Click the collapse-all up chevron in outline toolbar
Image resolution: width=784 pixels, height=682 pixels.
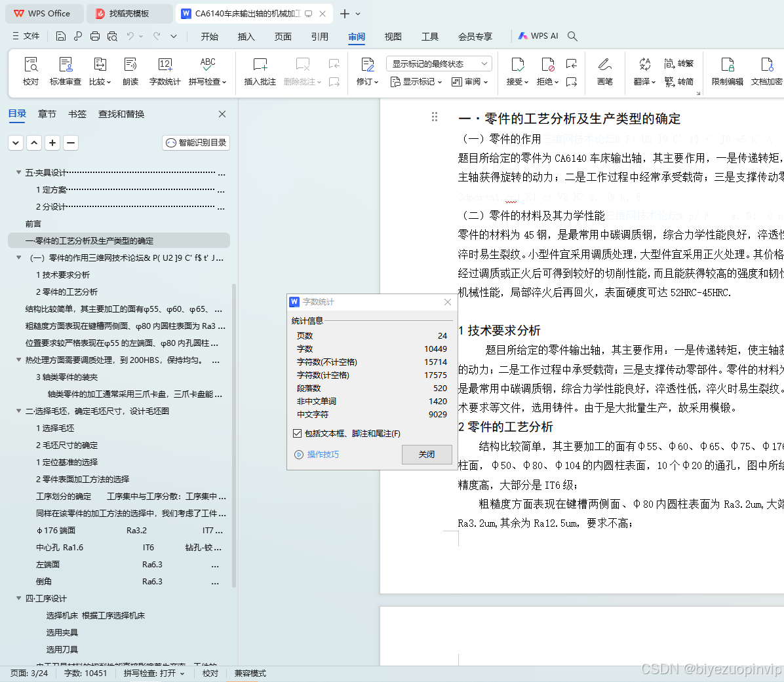[x=34, y=143]
